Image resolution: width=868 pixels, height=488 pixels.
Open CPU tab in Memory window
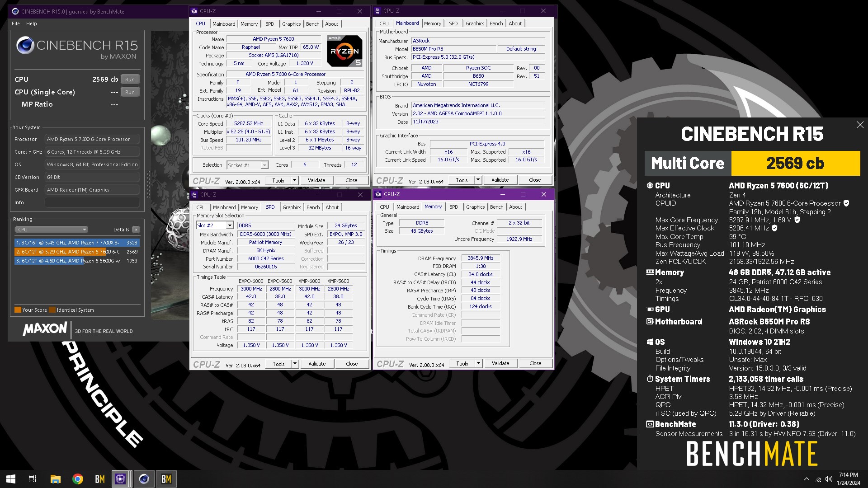click(384, 207)
